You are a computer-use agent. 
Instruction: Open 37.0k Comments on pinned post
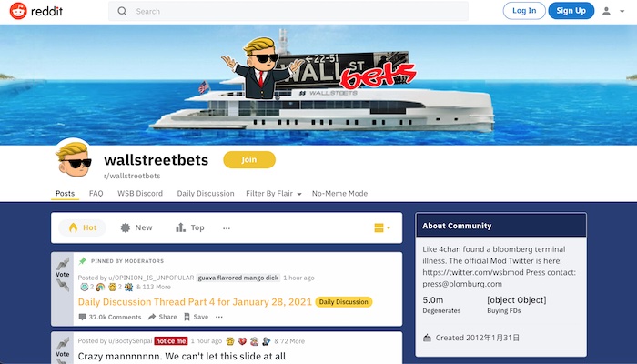click(x=110, y=317)
